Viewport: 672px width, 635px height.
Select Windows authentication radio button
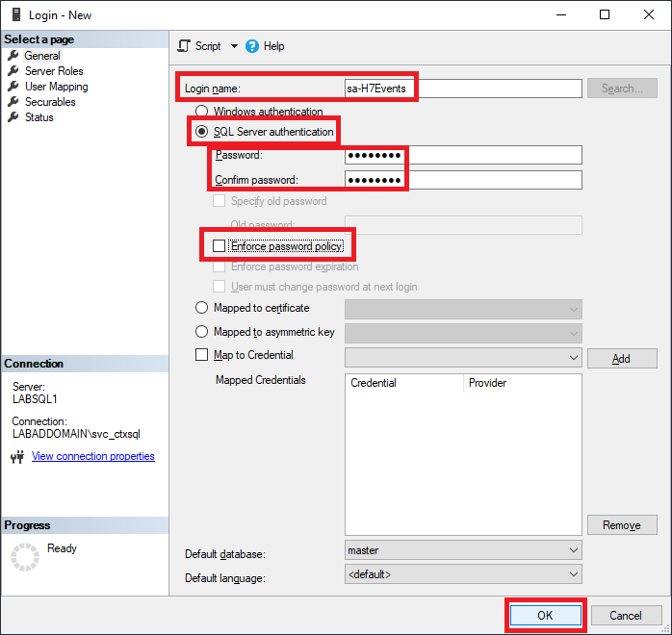click(x=202, y=112)
